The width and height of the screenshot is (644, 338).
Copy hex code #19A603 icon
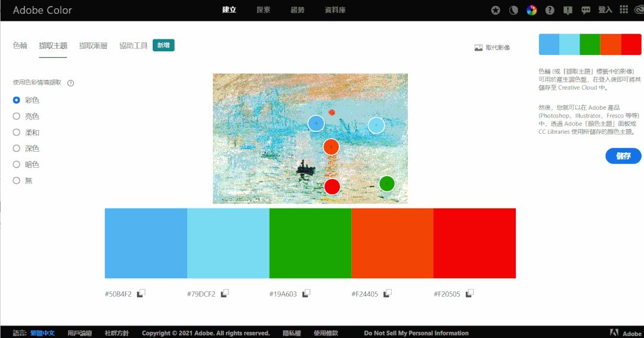[x=306, y=293]
